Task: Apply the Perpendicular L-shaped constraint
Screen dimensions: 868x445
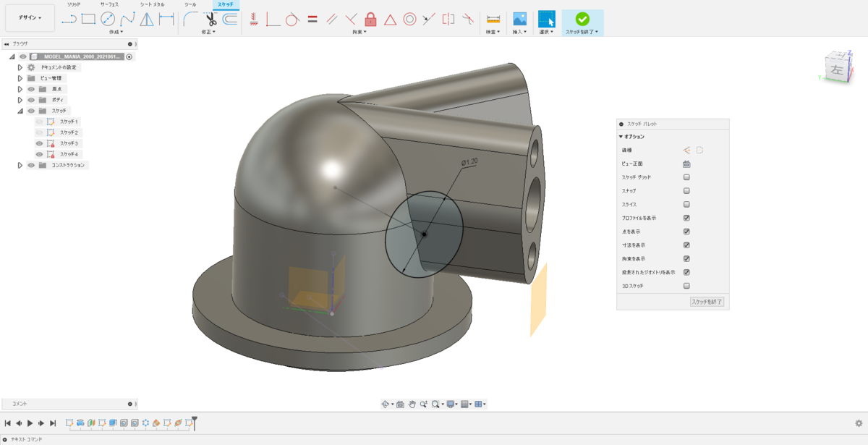Action: (273, 20)
